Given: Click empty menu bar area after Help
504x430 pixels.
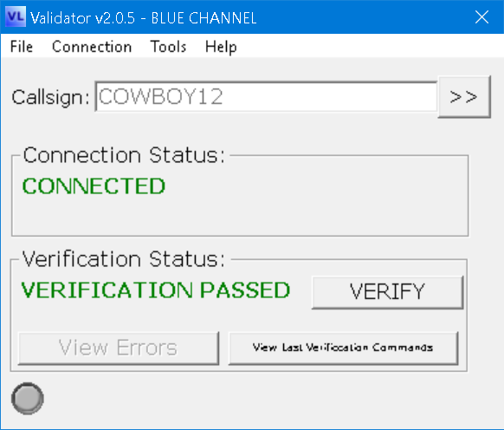Looking at the screenshot, I should 370,47.
